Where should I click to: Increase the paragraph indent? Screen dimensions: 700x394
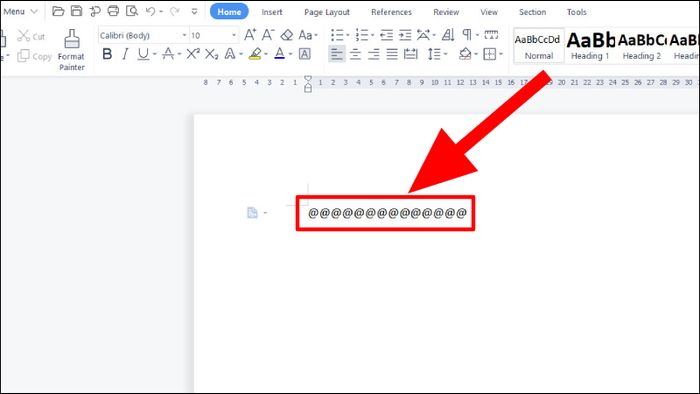click(405, 35)
